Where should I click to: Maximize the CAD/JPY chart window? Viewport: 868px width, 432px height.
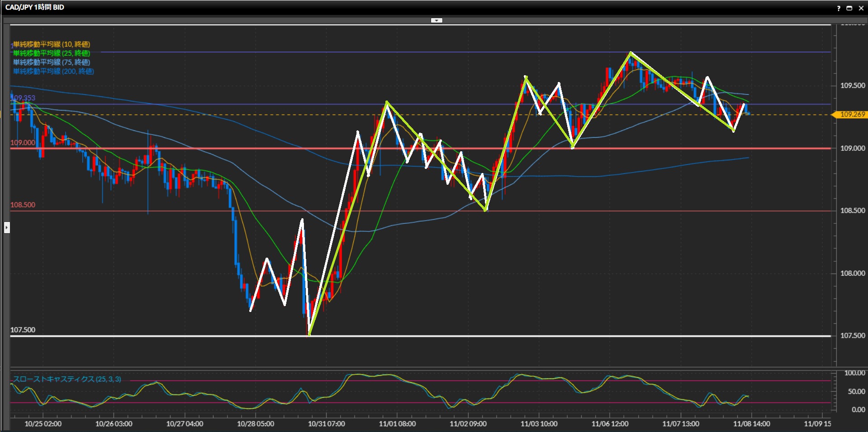pyautogui.click(x=849, y=8)
